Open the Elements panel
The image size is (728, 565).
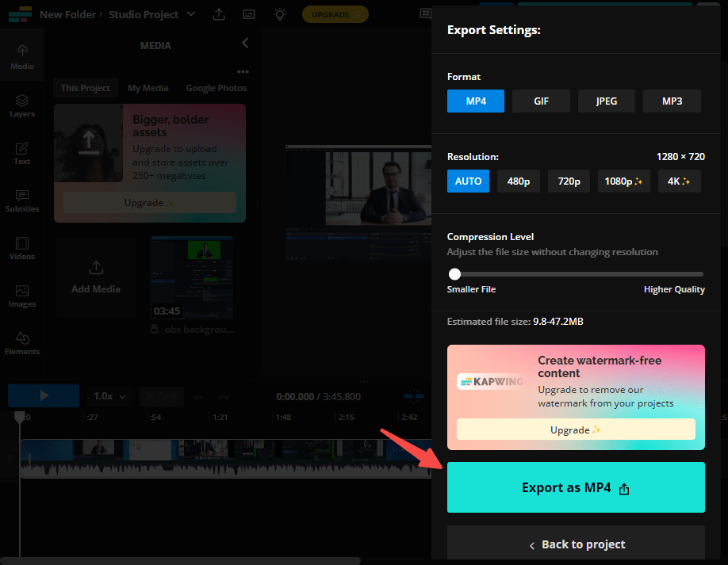[x=21, y=343]
